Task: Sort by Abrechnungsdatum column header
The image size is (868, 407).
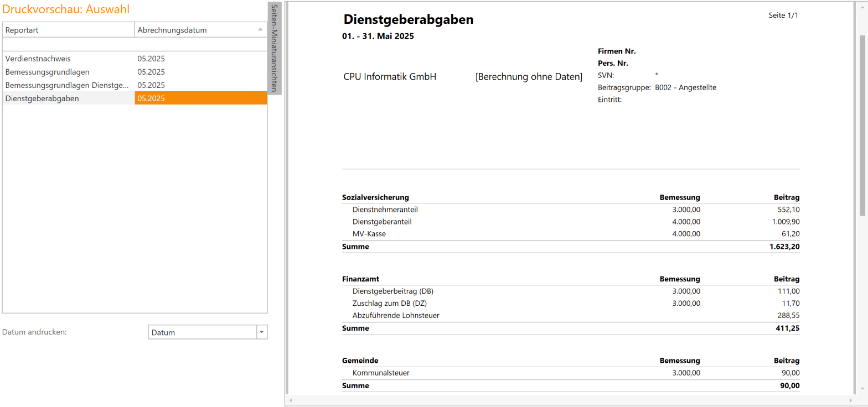Action: tap(201, 30)
